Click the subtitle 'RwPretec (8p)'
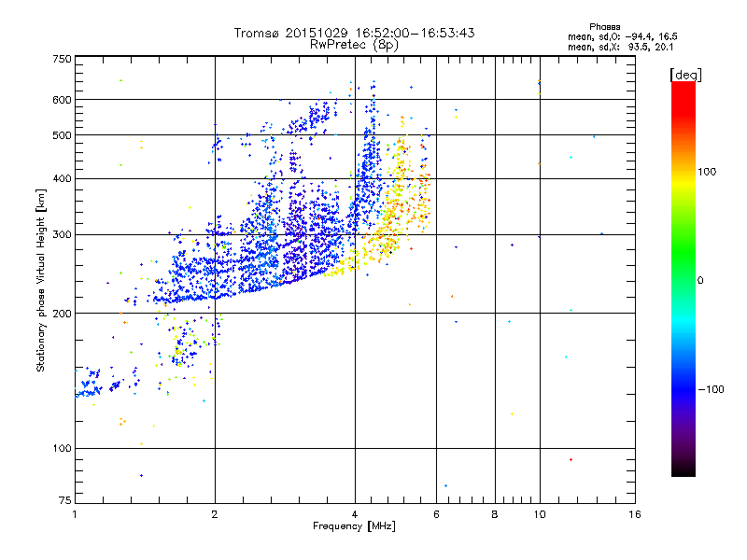Viewport: 747px width, 560px height. [354, 45]
